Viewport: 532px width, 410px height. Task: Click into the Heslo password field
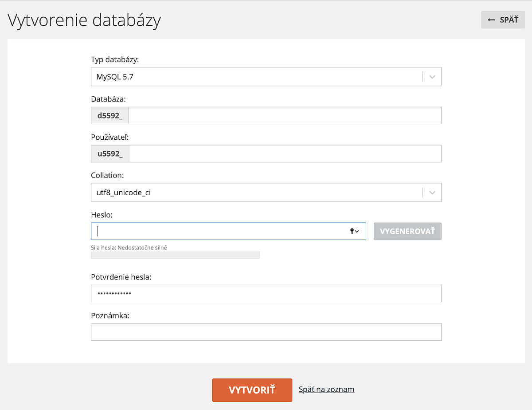pos(228,231)
